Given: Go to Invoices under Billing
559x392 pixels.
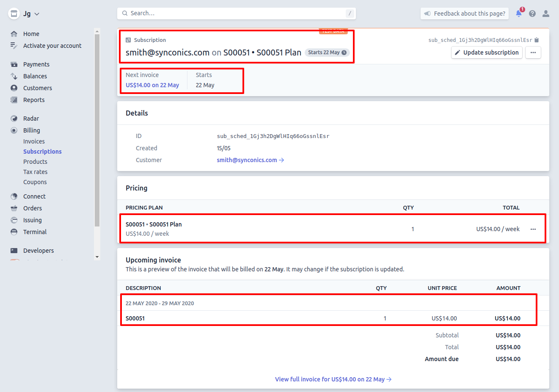Looking at the screenshot, I should [x=34, y=141].
